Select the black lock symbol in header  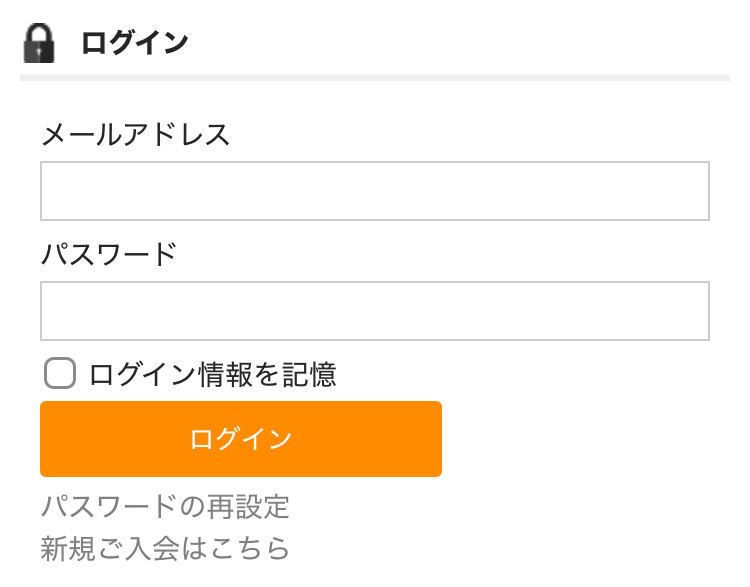(39, 43)
